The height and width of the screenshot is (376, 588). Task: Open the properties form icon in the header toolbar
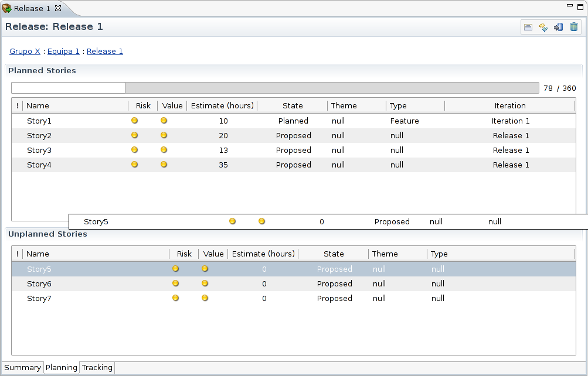coord(528,27)
